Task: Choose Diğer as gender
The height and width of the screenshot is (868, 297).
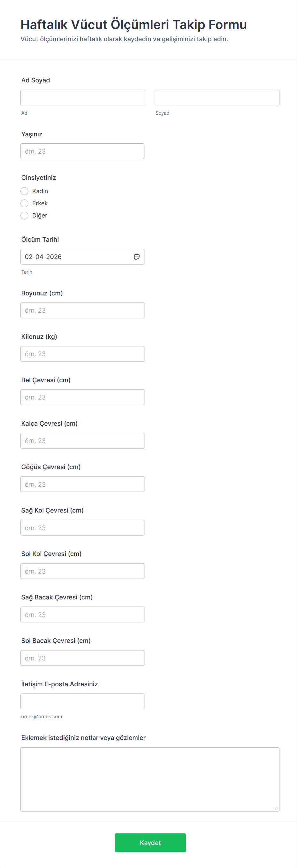Action: pos(25,215)
